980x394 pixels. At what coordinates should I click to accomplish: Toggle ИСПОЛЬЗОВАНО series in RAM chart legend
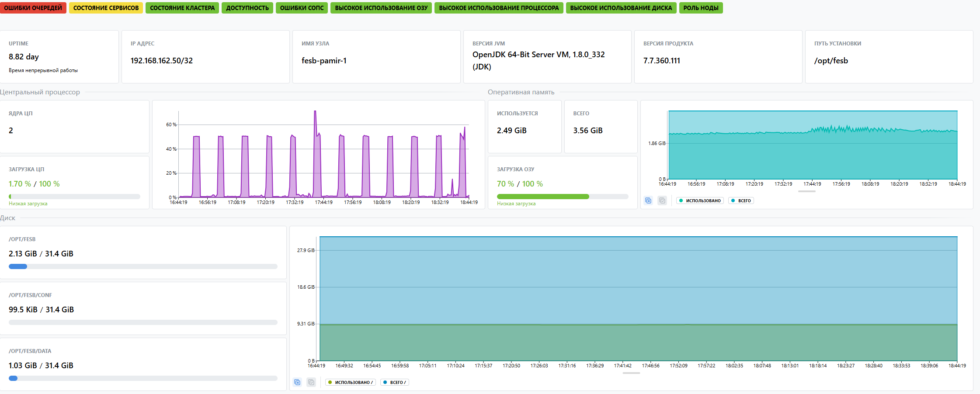click(700, 200)
